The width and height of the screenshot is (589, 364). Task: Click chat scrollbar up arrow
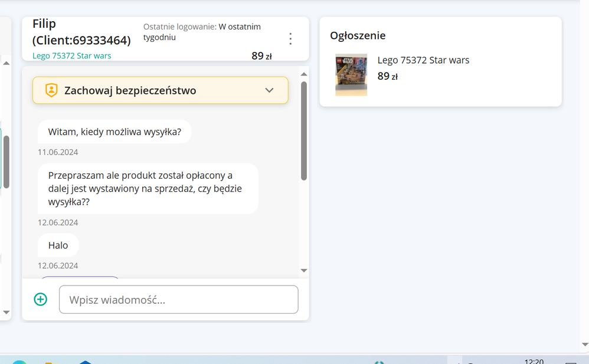point(304,74)
